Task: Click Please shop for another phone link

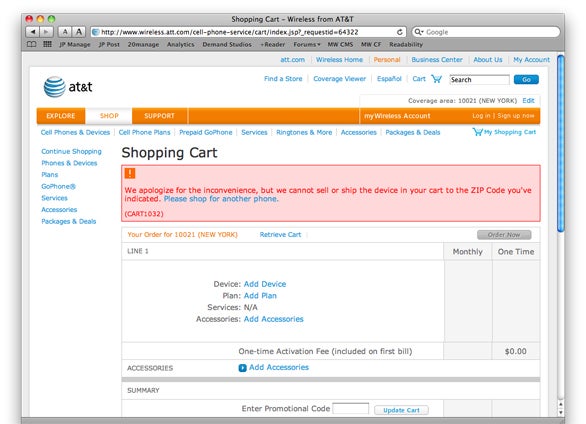Action: (x=221, y=199)
